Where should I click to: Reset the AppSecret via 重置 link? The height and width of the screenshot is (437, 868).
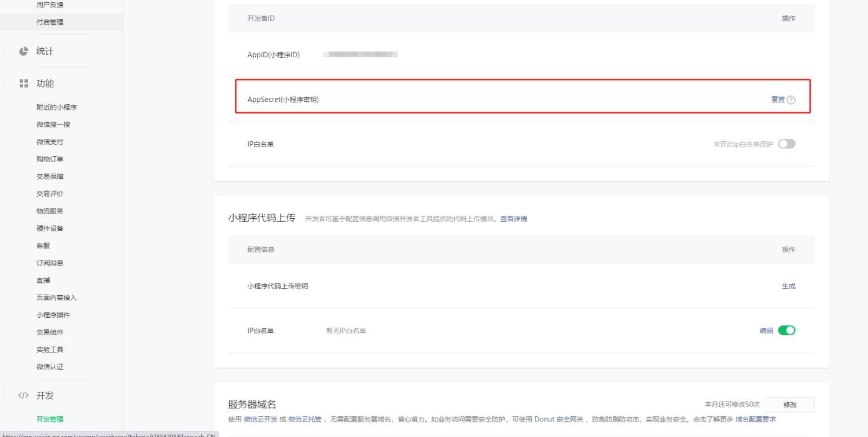coord(778,100)
